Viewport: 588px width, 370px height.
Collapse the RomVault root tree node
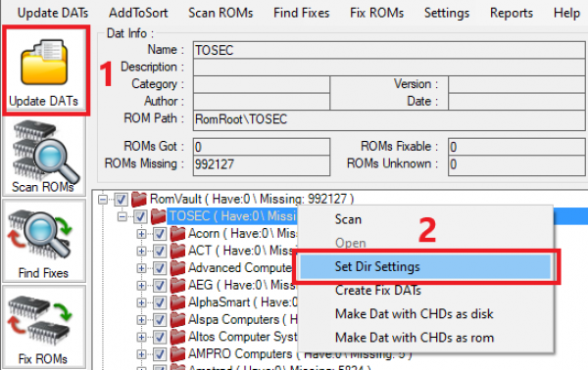coord(103,200)
